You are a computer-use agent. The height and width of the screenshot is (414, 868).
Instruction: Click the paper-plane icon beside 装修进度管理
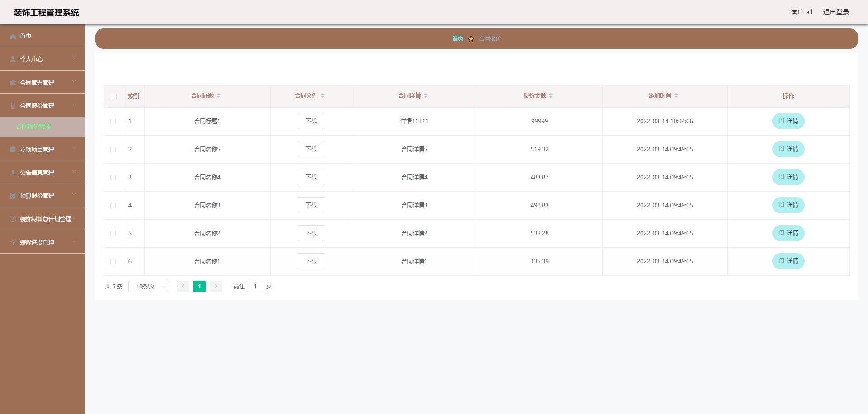(13, 242)
